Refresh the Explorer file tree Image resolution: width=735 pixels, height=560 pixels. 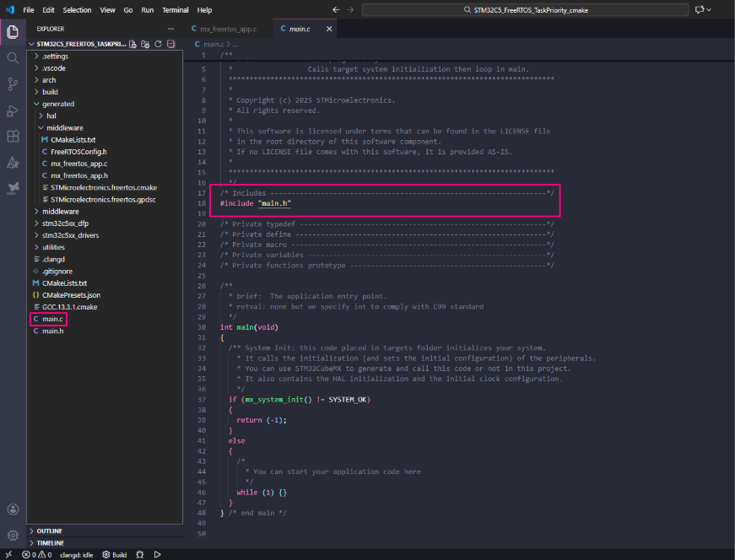tap(159, 43)
